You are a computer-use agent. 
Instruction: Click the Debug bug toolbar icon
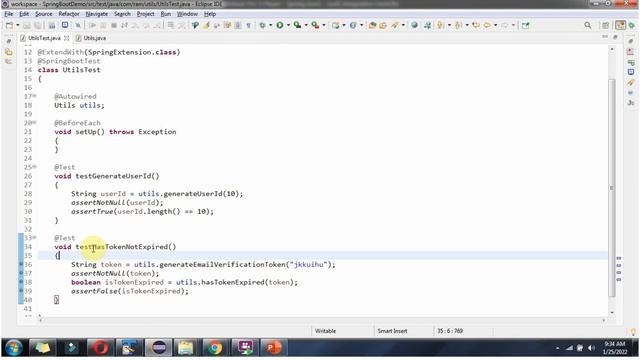coord(262,25)
